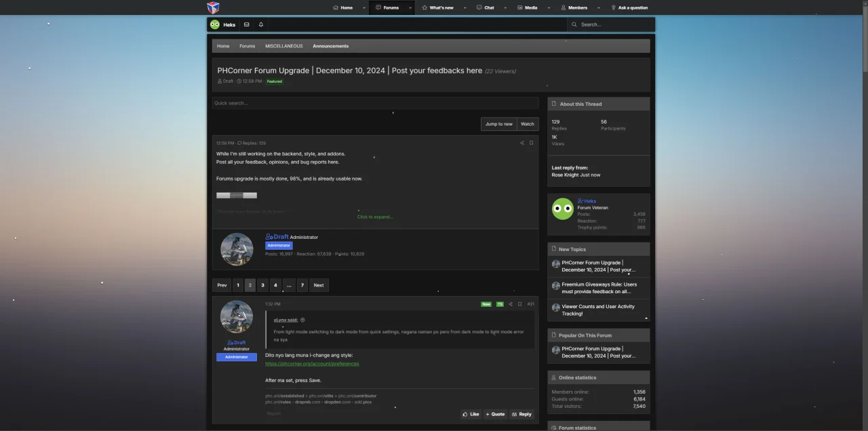The height and width of the screenshot is (431, 868).
Task: Report post #21
Action: click(273, 413)
